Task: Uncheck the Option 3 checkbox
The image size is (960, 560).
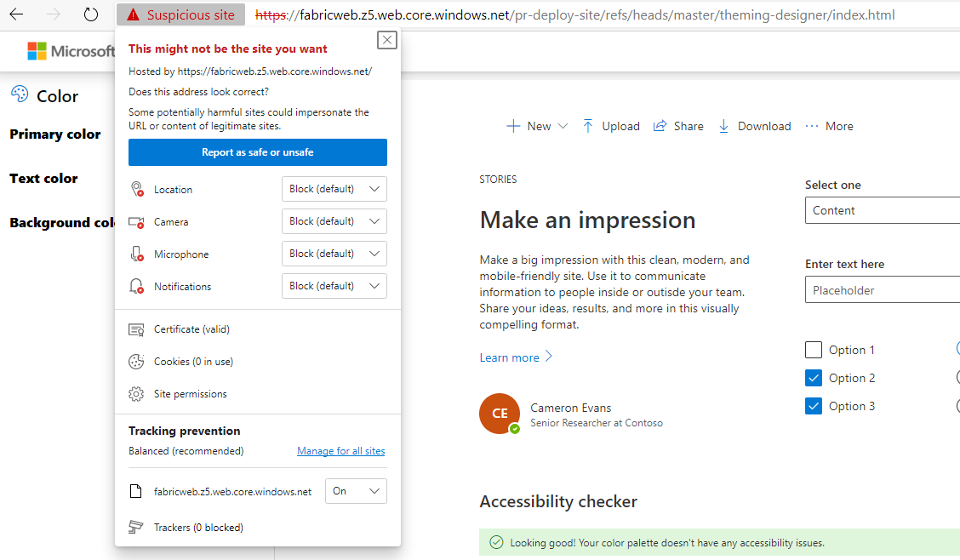Action: pos(814,405)
